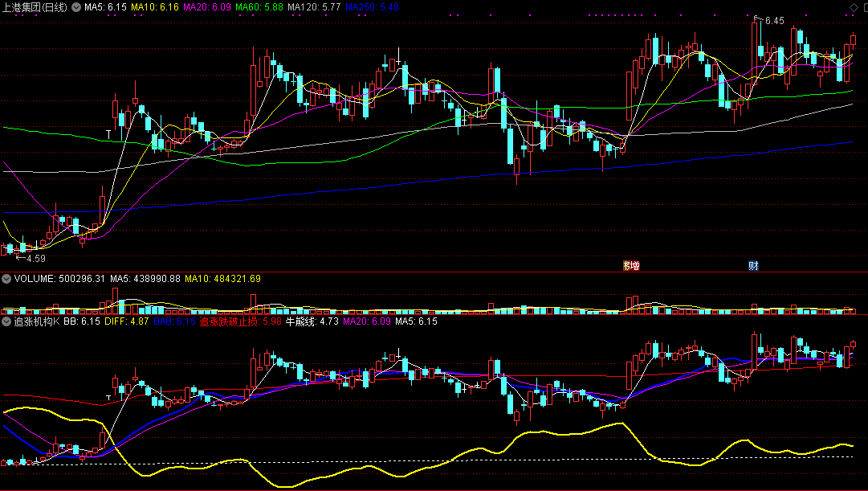This screenshot has width=868, height=491.
Task: Select the 上港集团(日线) chart title
Action: (x=35, y=7)
